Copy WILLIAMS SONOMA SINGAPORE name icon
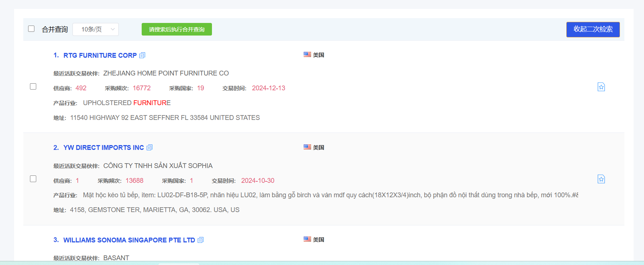644x265 pixels. pos(200,240)
